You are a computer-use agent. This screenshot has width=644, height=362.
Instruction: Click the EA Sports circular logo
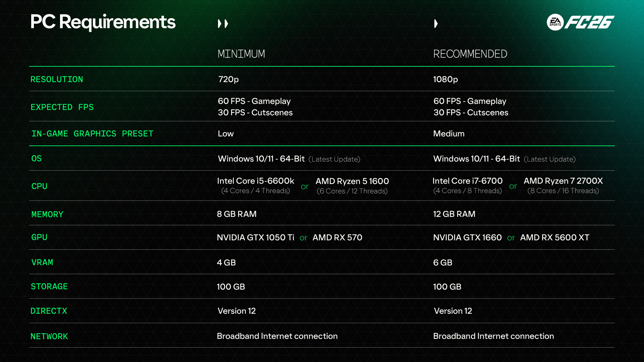[555, 22]
